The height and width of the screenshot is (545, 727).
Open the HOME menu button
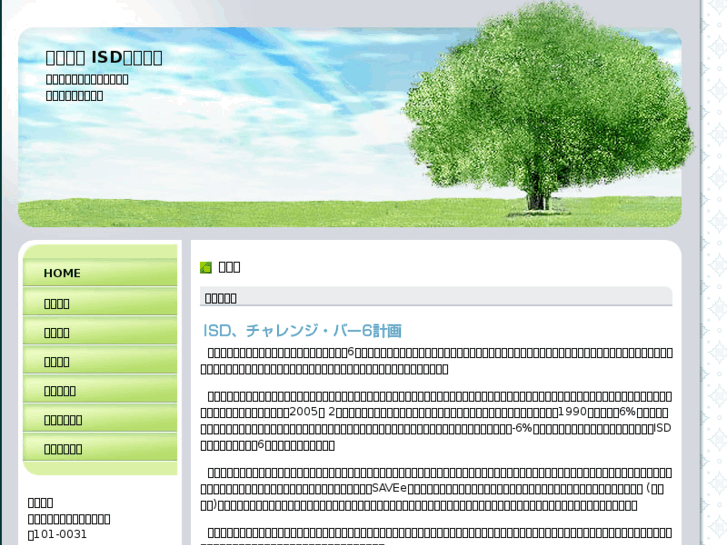tap(100, 273)
